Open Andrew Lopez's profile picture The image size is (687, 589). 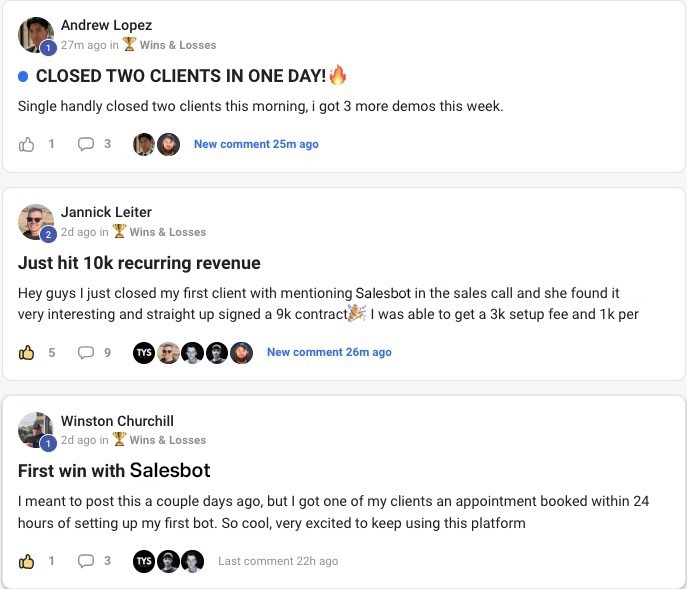36,35
